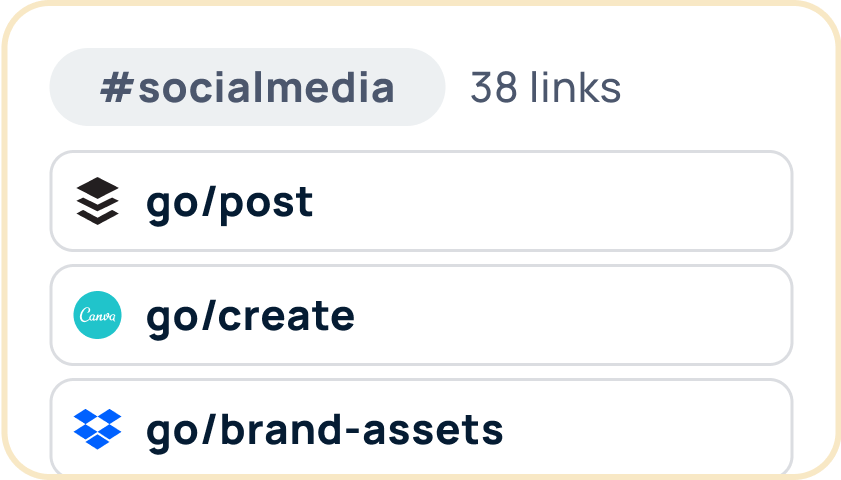Click the "go/brand-assets" text label
841x480 pixels.
click(324, 429)
